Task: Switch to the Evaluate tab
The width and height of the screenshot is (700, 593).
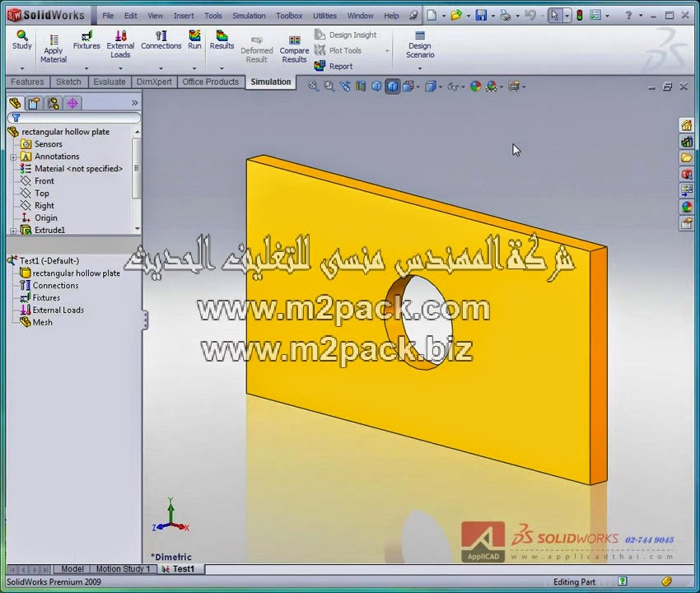Action: (x=110, y=82)
